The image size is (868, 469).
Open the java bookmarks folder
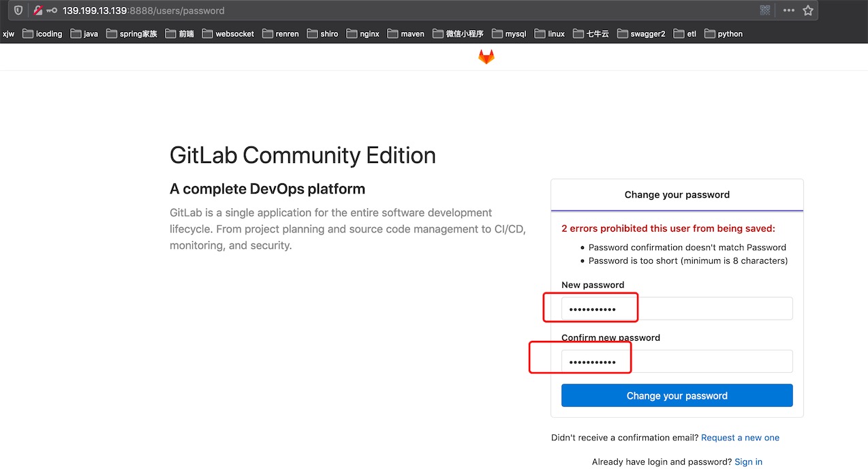84,33
